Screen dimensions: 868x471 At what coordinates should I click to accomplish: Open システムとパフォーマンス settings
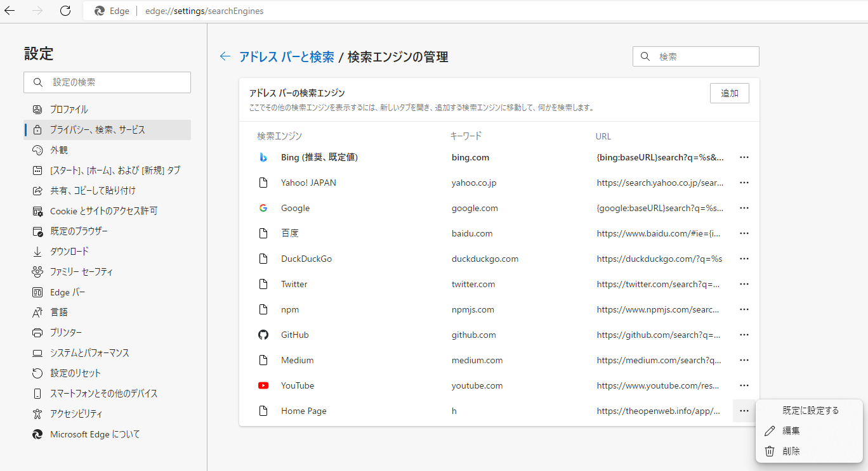(107, 353)
